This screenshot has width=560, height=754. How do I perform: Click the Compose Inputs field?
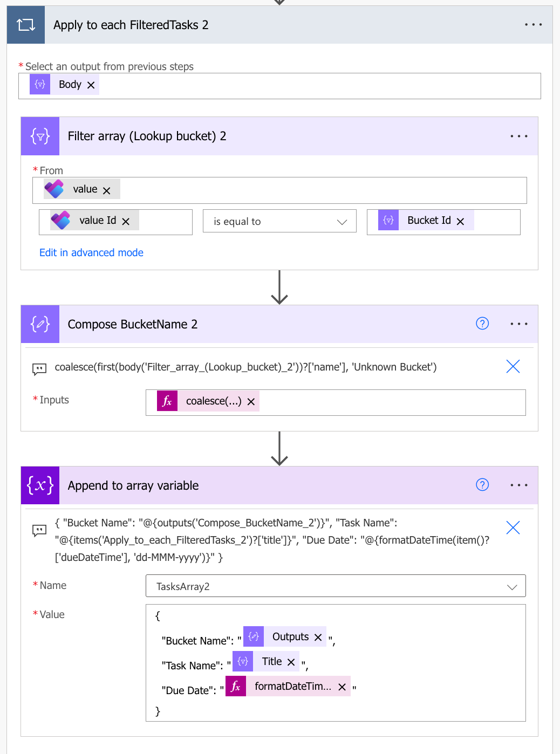point(336,402)
